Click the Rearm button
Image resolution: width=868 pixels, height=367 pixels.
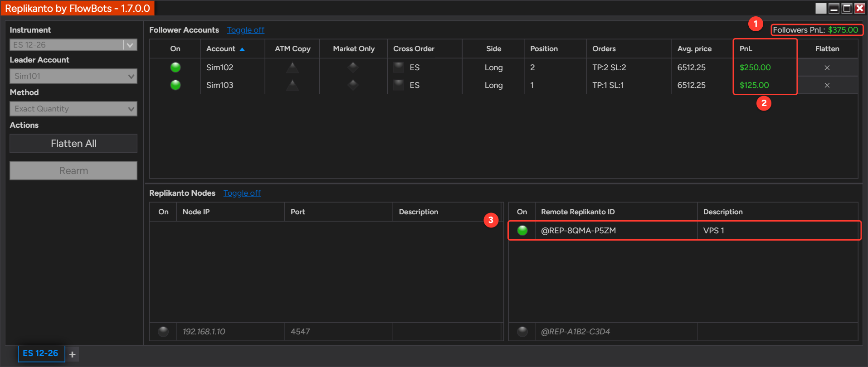click(x=73, y=171)
